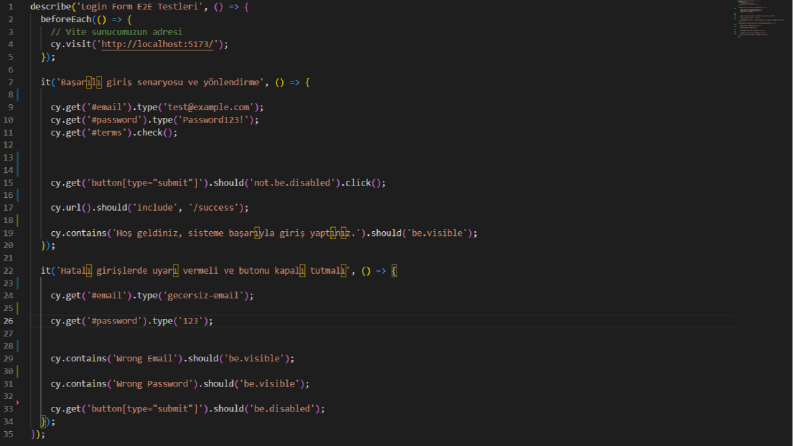Select line number 7 in the gutter

coord(11,82)
